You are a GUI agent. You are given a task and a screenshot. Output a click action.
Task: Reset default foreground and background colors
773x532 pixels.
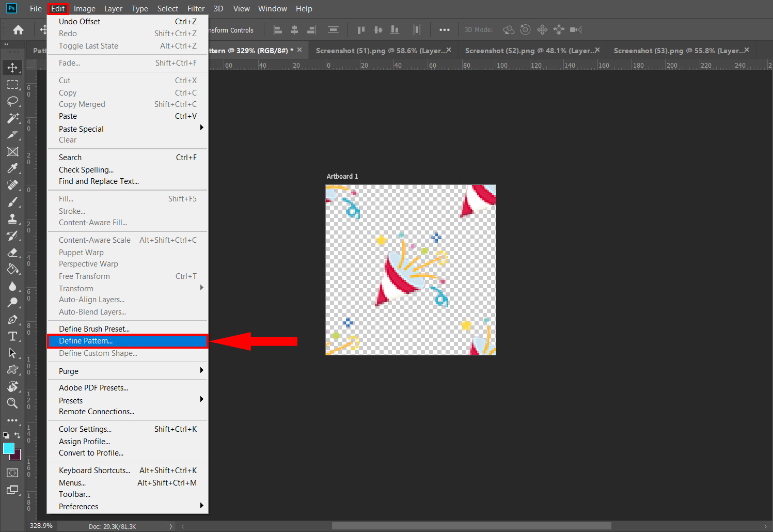(x=6, y=435)
